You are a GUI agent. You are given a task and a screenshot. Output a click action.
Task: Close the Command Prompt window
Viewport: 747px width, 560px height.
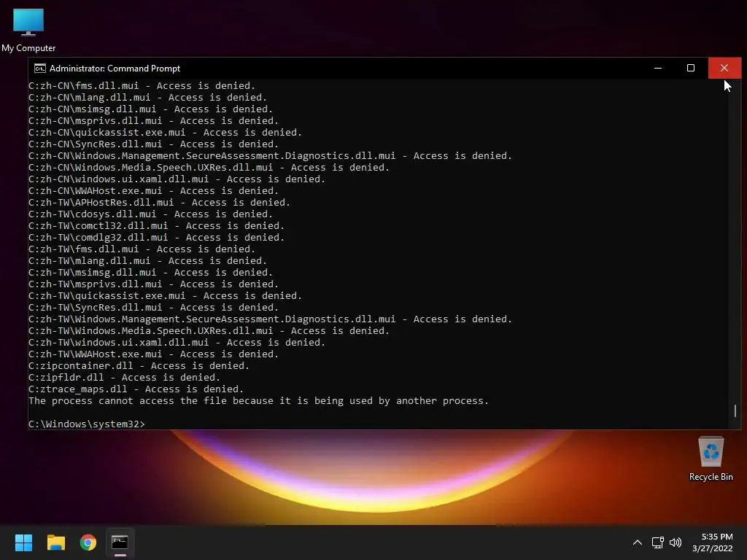(724, 68)
